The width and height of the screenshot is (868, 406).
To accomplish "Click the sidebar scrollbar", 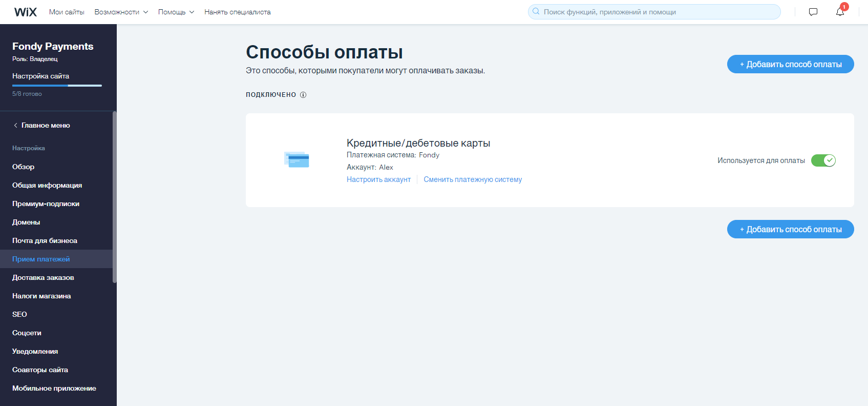I will point(115,197).
